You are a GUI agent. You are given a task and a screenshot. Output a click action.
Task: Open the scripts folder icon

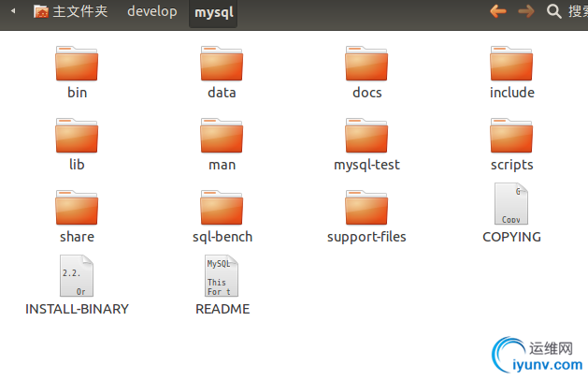511,136
